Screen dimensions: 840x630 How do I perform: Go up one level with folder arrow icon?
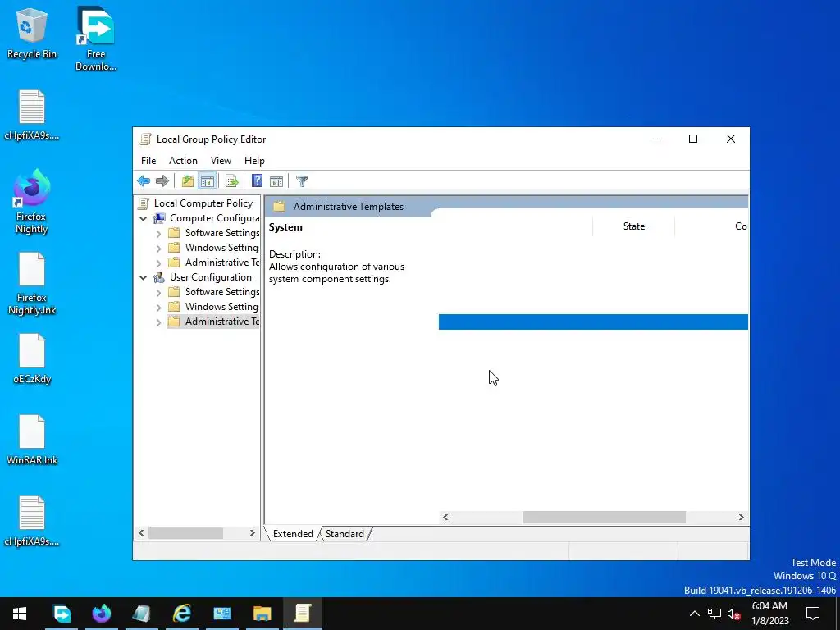pyautogui.click(x=188, y=181)
